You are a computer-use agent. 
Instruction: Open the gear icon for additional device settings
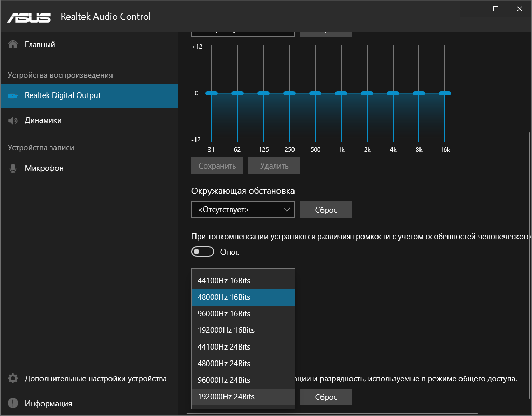(x=13, y=379)
